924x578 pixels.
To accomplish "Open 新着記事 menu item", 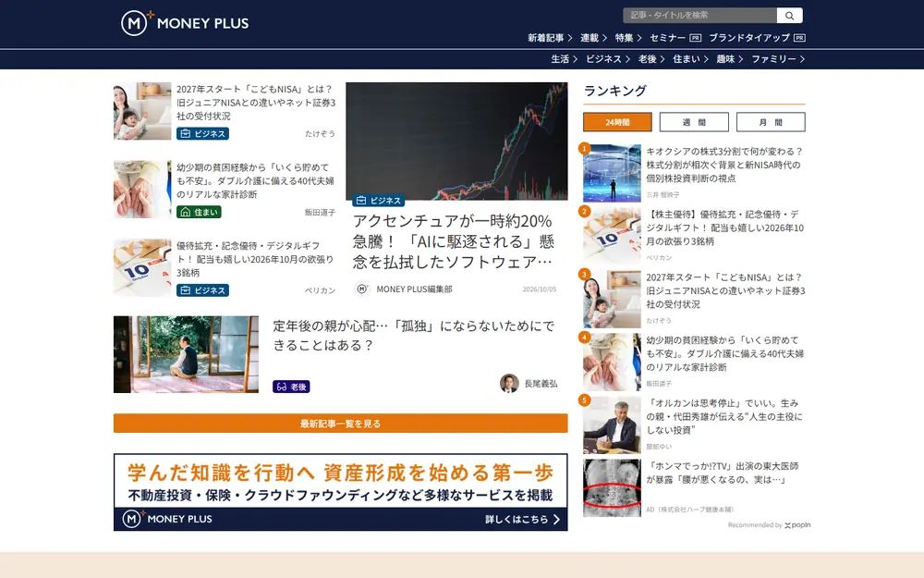I will 549,38.
